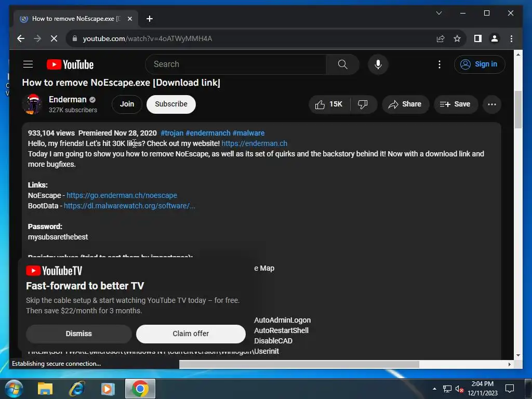Click the vertical scrollbar thumb
Viewport: 532px width, 399px height.
[518, 110]
